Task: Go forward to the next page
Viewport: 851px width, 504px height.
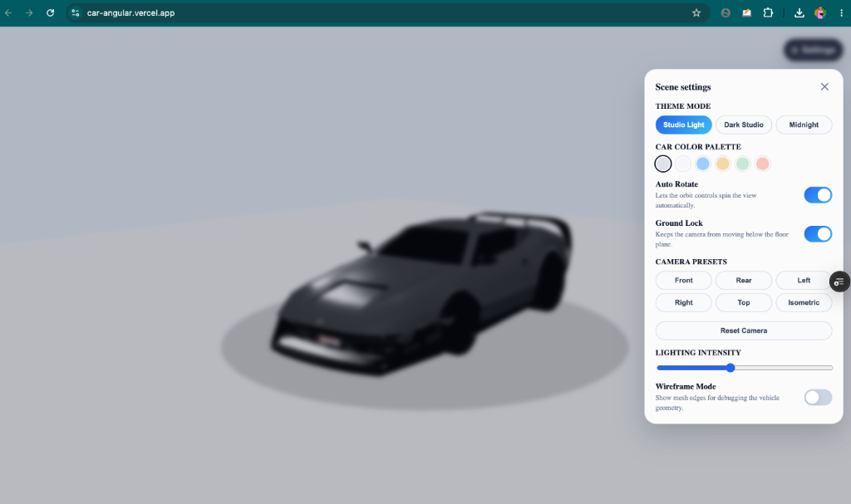Action: [29, 13]
